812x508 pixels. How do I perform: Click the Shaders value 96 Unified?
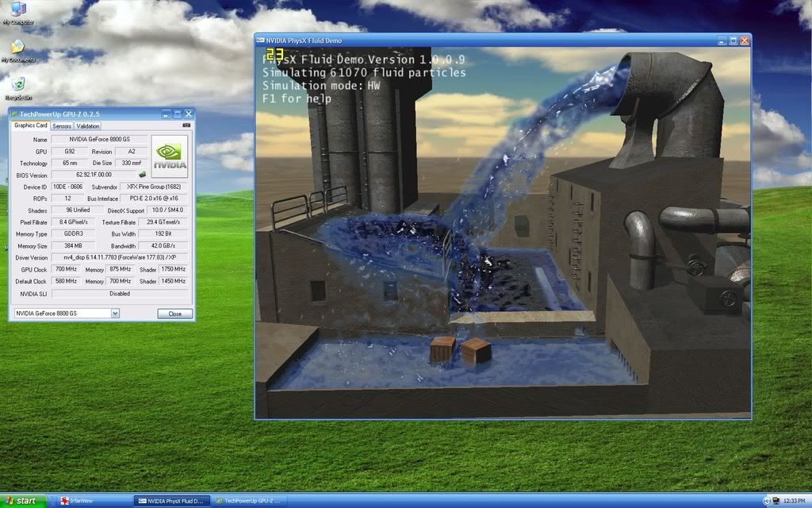coord(78,210)
